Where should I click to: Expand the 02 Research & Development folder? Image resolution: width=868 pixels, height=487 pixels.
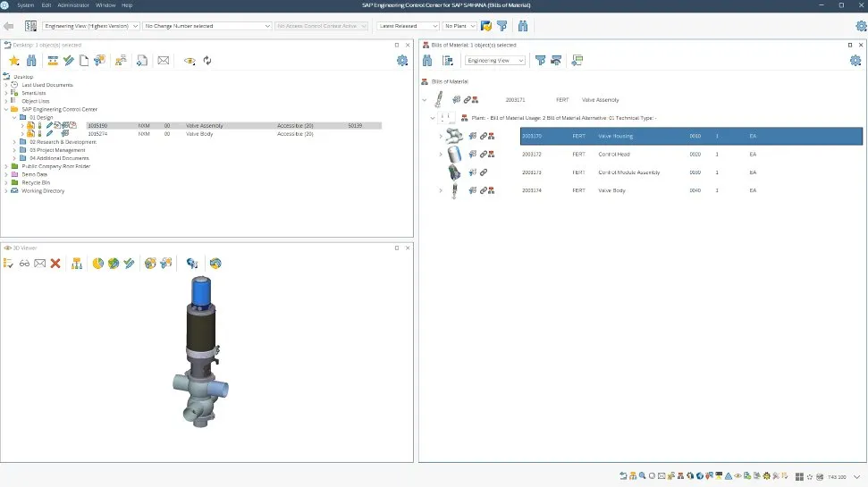coord(14,142)
